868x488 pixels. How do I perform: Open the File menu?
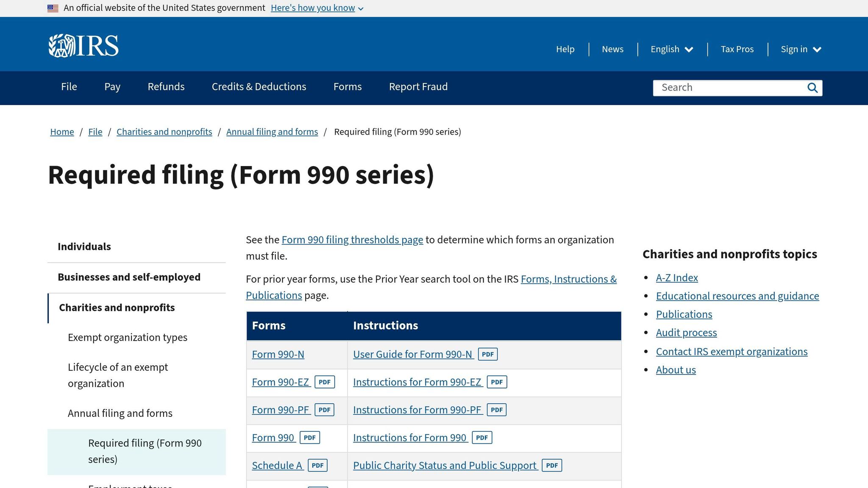[69, 87]
